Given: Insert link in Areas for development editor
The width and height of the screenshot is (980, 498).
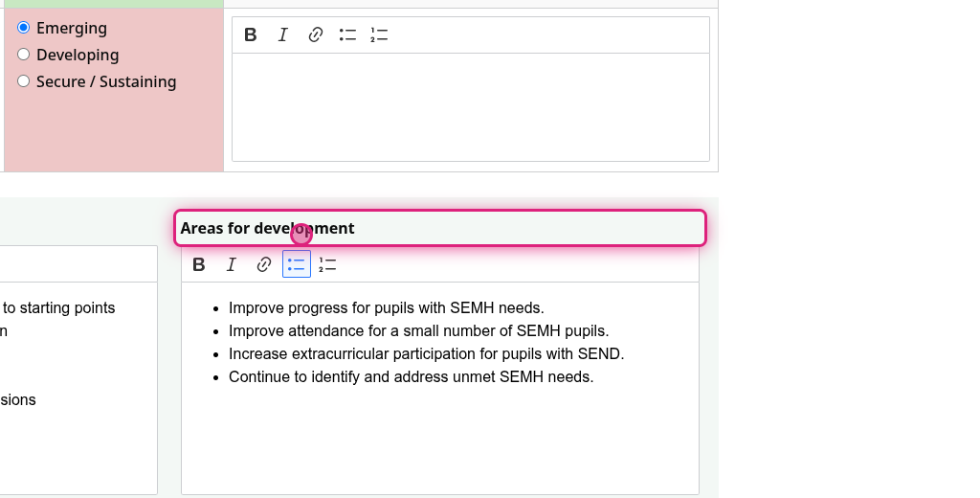Looking at the screenshot, I should coord(264,264).
